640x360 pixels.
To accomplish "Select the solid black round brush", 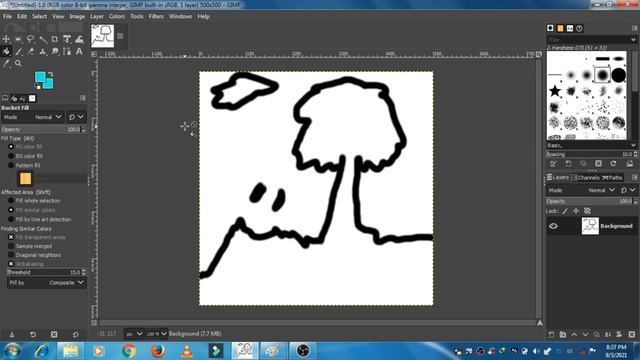I will click(x=618, y=75).
